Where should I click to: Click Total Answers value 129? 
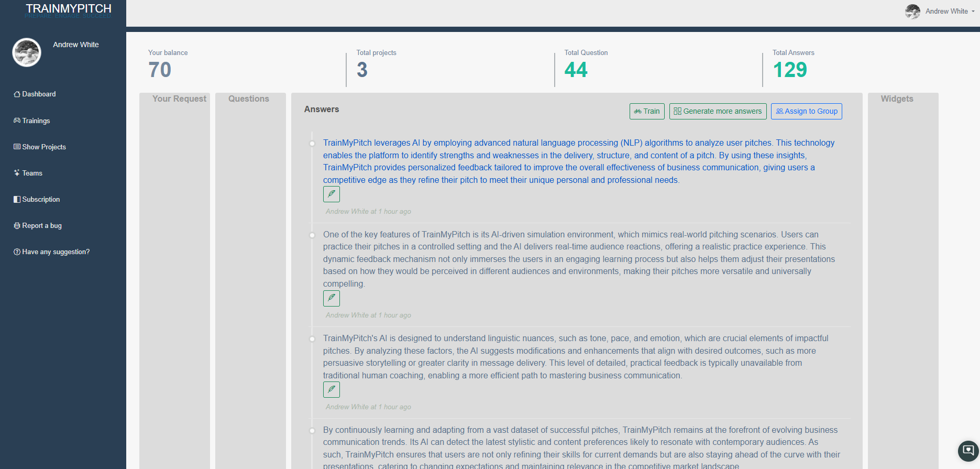coord(790,70)
